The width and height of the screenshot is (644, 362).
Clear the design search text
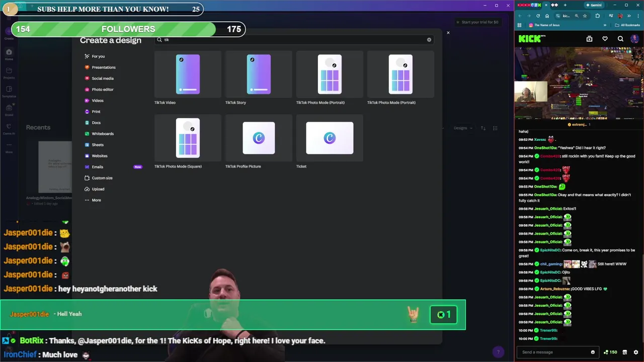pos(429,40)
